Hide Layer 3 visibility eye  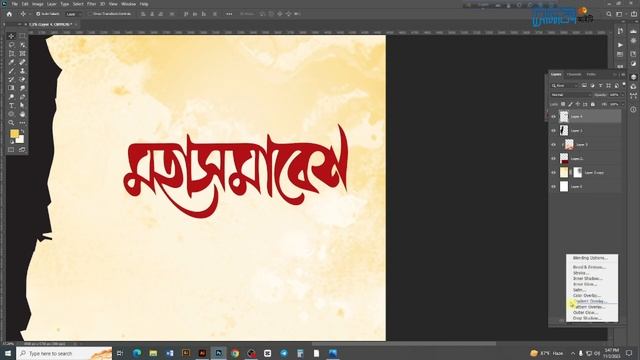tap(553, 144)
